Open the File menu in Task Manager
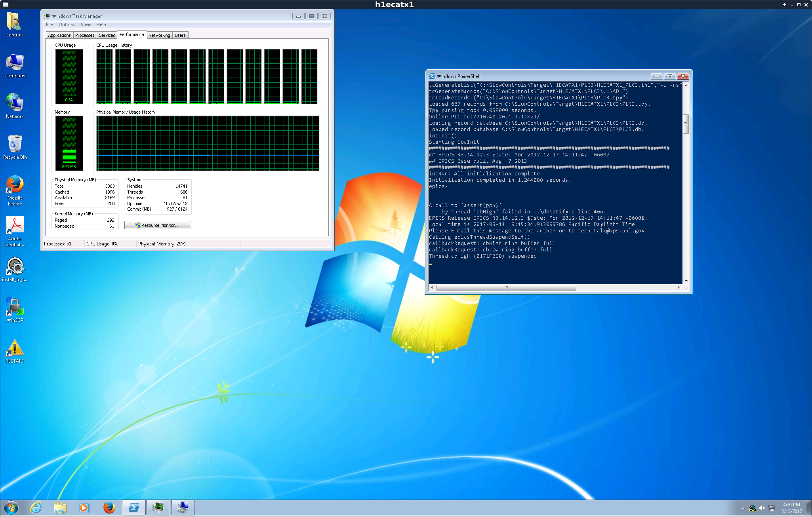 50,25
